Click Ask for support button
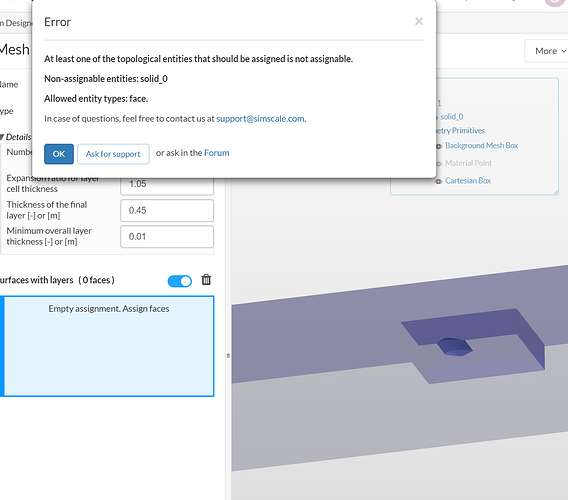 tap(113, 154)
